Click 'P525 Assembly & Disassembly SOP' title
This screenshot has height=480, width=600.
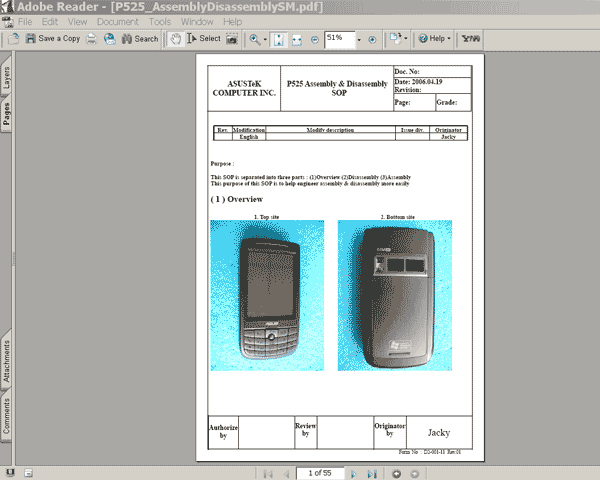click(x=338, y=88)
